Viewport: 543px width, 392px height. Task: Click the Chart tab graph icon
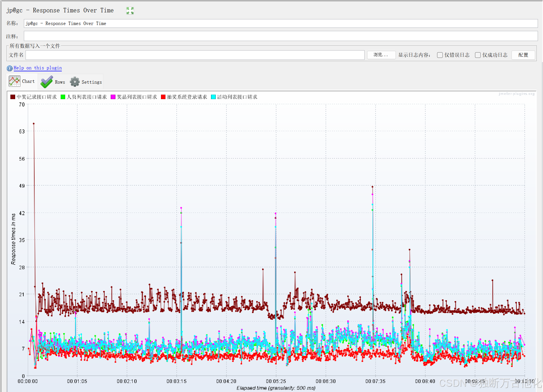click(x=14, y=81)
